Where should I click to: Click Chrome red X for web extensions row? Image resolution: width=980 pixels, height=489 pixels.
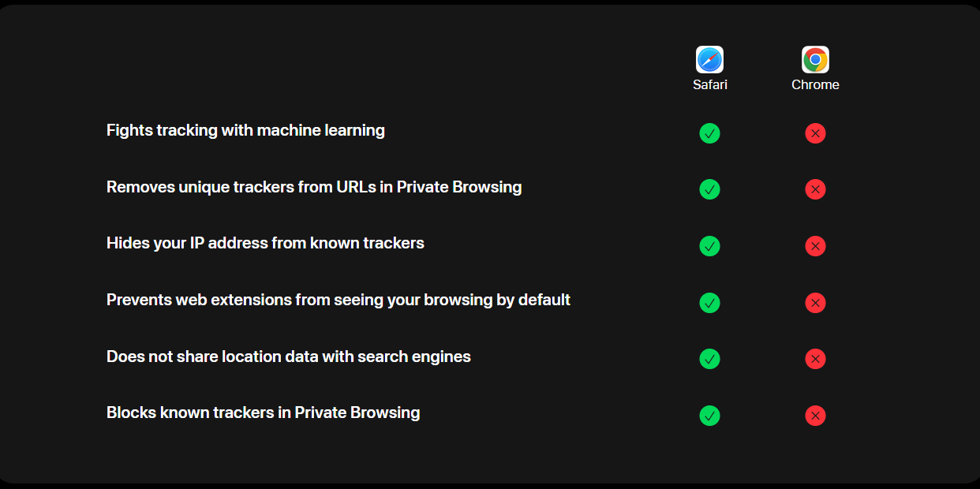pyautogui.click(x=815, y=303)
